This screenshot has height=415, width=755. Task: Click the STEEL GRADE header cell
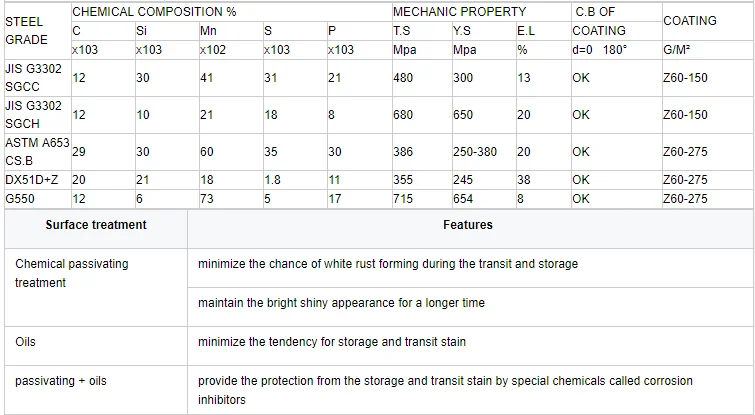26,30
